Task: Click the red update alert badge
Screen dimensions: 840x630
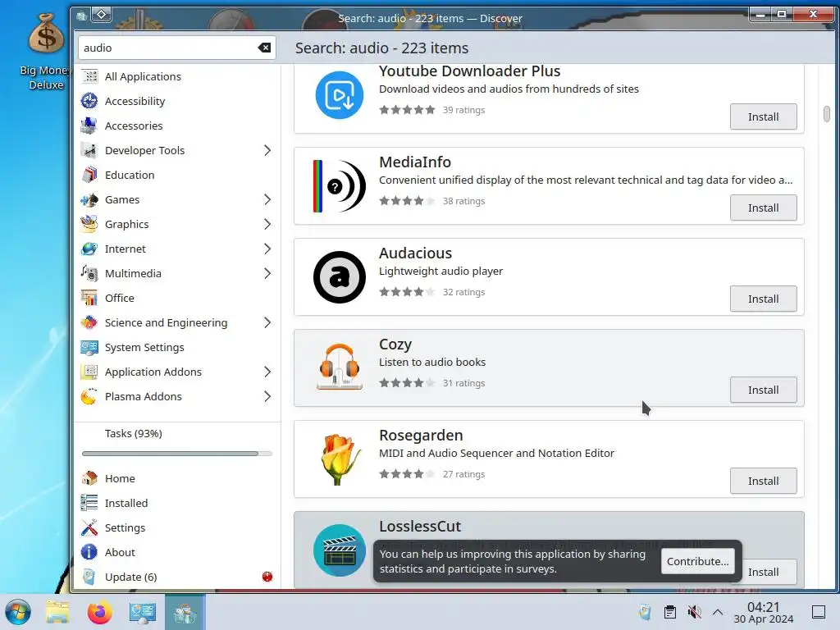Action: (x=267, y=577)
